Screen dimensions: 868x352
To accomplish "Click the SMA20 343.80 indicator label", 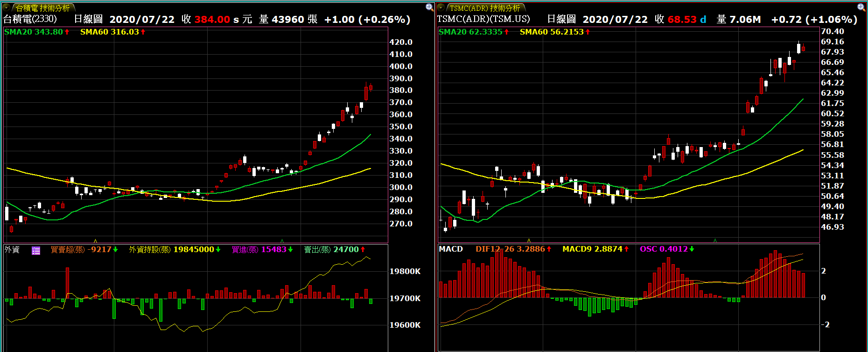I will [37, 32].
